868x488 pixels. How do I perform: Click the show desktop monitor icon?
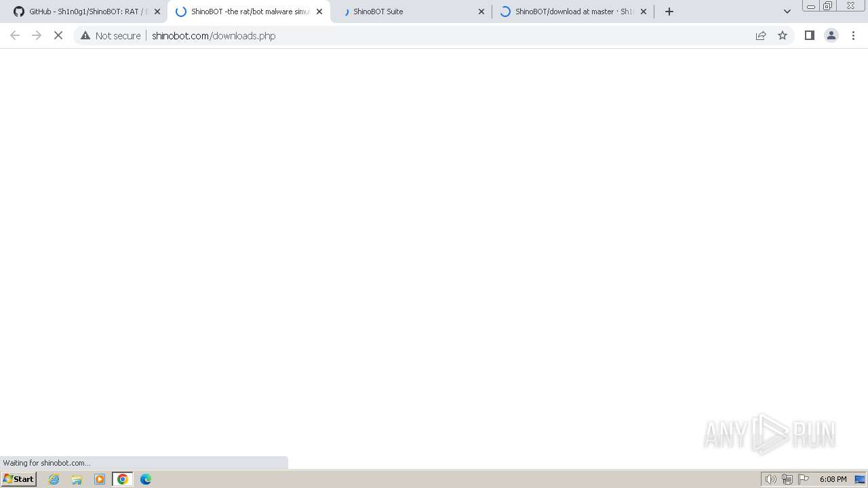point(860,479)
